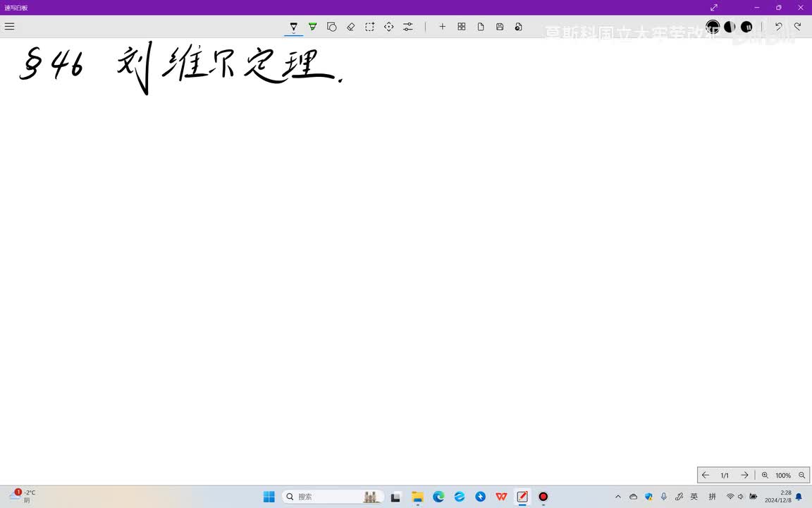Select the green highlighter pen
Viewport: 812px width, 508px height.
(313, 26)
